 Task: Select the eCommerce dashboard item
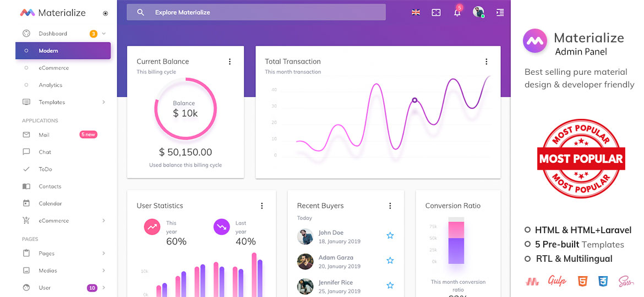pyautogui.click(x=53, y=68)
